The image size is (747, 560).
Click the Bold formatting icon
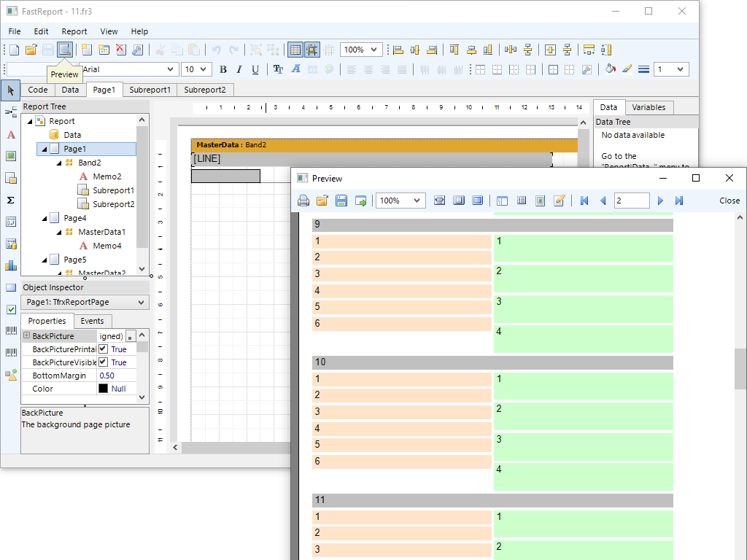223,69
